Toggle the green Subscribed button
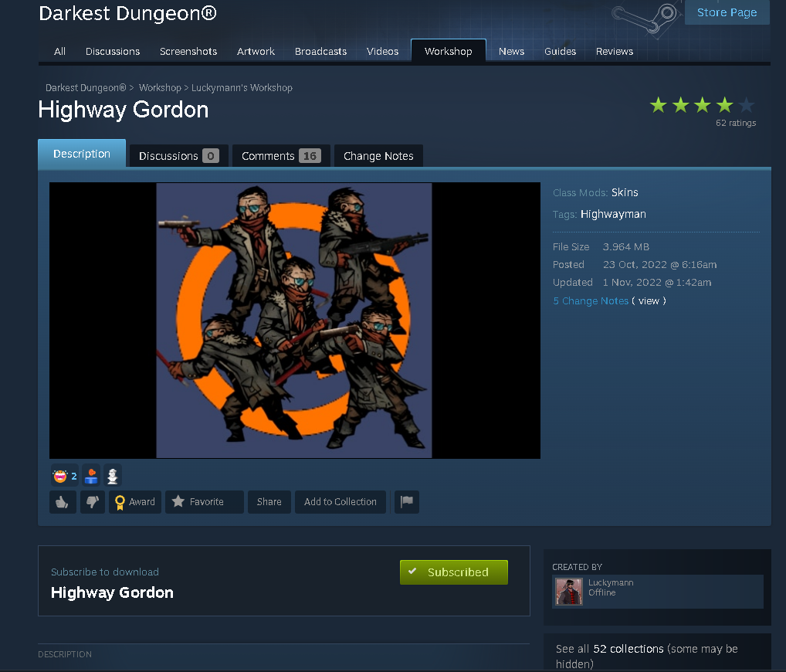 (x=454, y=572)
